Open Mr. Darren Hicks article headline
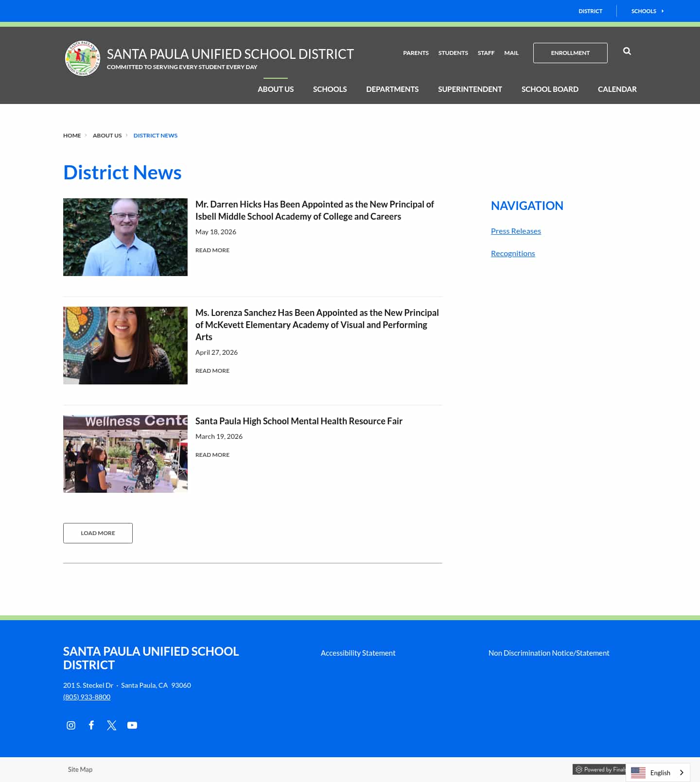The height and width of the screenshot is (782, 700). pyautogui.click(x=315, y=210)
